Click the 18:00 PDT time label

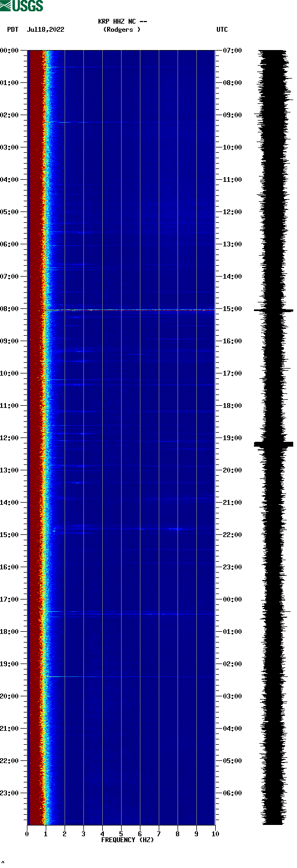[x=10, y=632]
